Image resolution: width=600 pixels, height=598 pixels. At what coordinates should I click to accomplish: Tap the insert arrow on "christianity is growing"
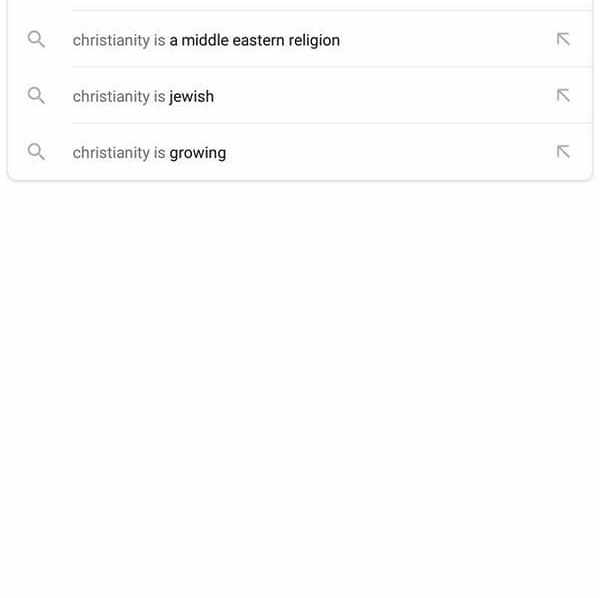click(x=563, y=152)
